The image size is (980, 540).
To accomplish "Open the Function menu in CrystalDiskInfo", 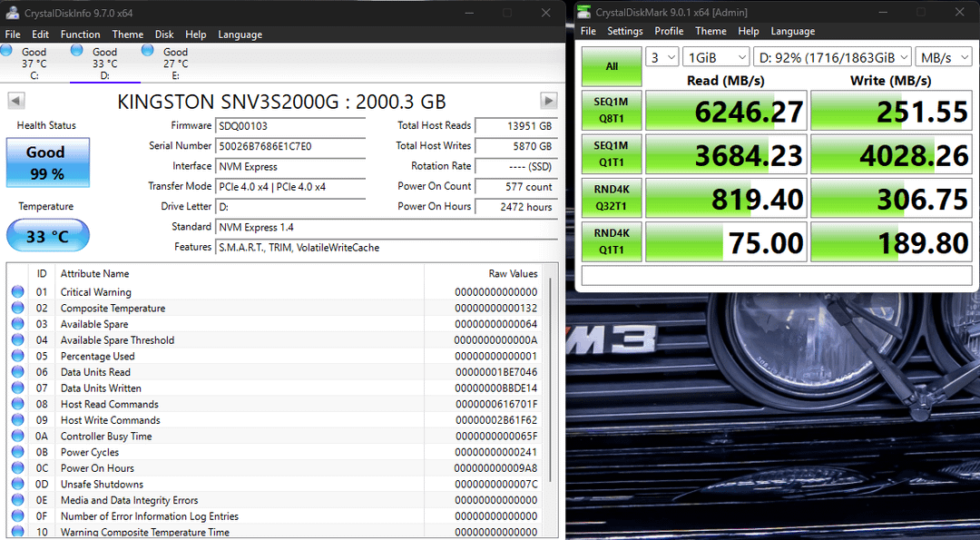I will [80, 34].
